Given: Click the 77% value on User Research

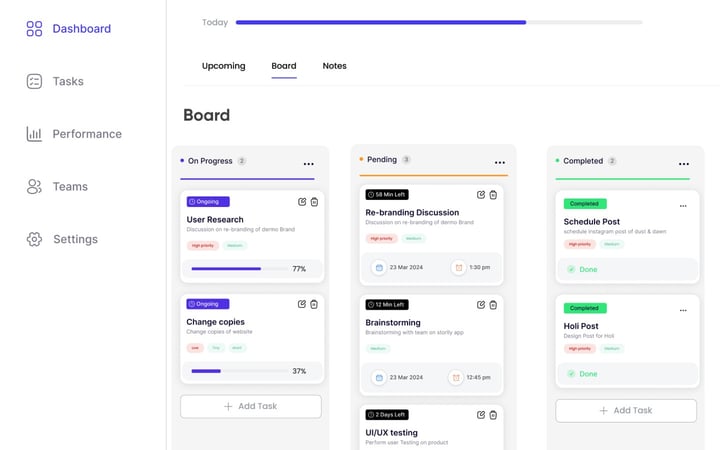Looking at the screenshot, I should coord(299,269).
